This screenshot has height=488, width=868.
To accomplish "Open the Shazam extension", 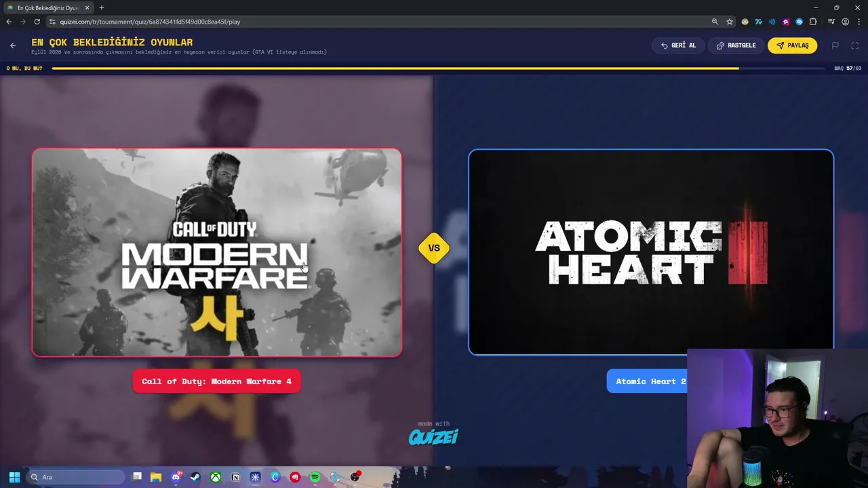I will point(799,22).
